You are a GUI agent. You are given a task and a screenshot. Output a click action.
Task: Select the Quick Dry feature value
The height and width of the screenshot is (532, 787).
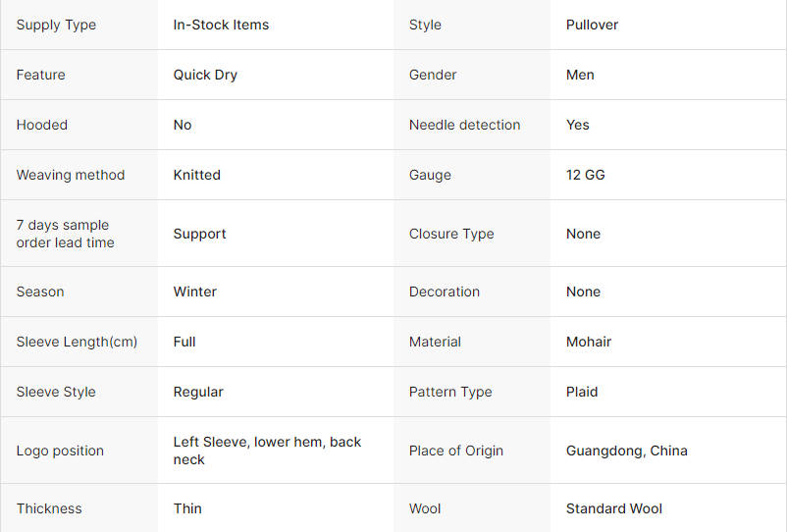point(205,75)
